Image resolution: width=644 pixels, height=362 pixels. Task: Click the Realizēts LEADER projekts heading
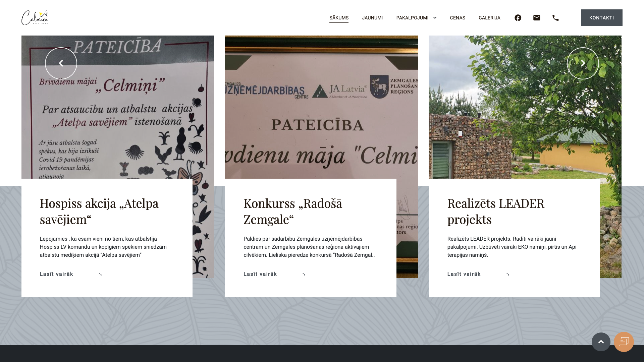496,211
